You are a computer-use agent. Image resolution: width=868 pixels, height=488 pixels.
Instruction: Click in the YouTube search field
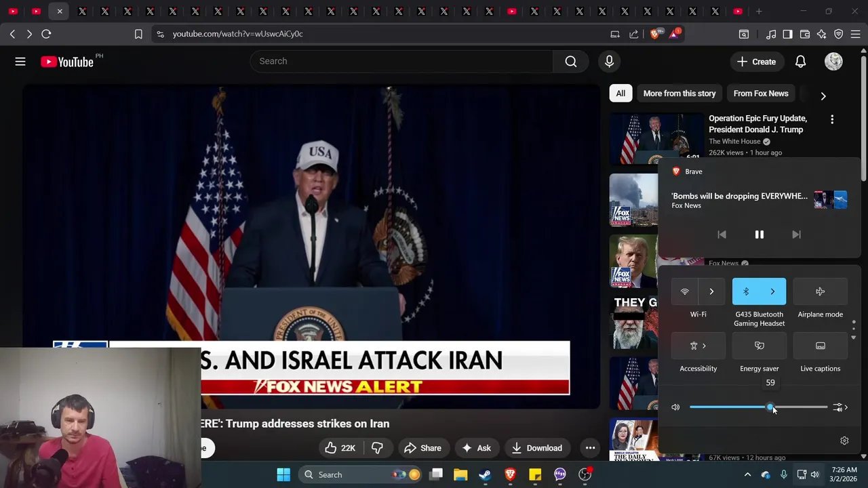(402, 61)
